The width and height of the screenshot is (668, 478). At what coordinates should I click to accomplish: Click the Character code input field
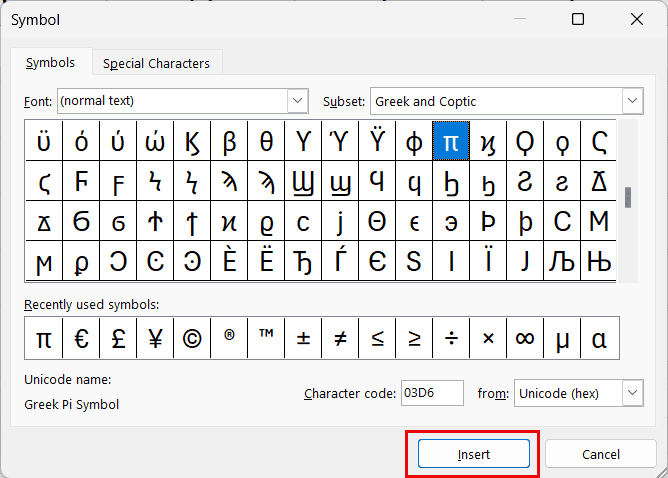tap(432, 393)
